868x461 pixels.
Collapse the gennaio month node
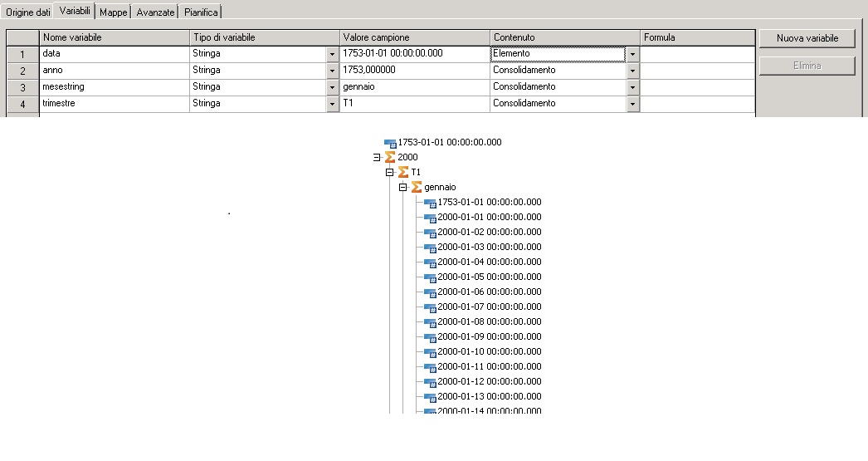tap(403, 187)
